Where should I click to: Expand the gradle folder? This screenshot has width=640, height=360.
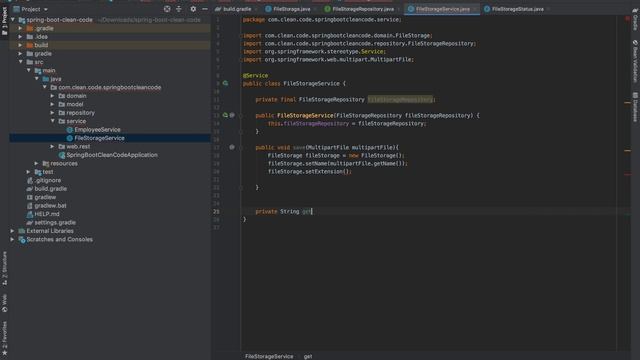pyautogui.click(x=20, y=53)
